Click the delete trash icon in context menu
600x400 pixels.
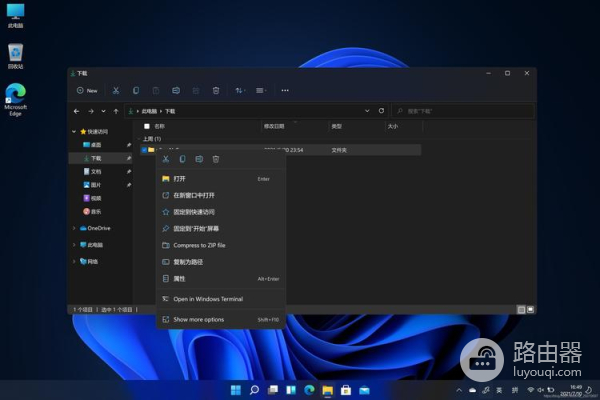(x=215, y=159)
